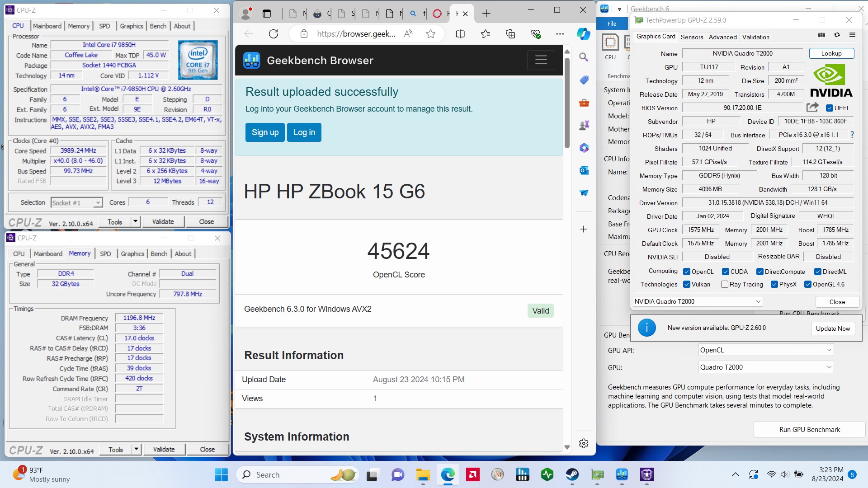The width and height of the screenshot is (868, 488).
Task: Click Run GPU Benchmark
Action: [809, 430]
